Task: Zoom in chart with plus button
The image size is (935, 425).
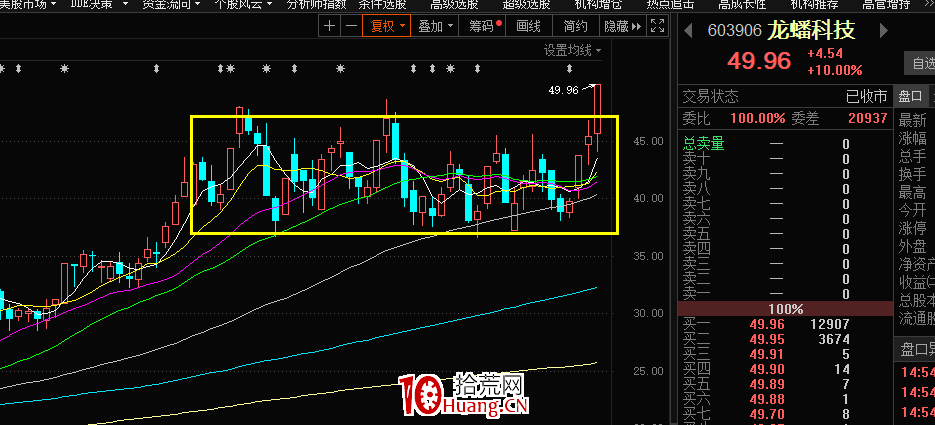Action: pyautogui.click(x=329, y=26)
